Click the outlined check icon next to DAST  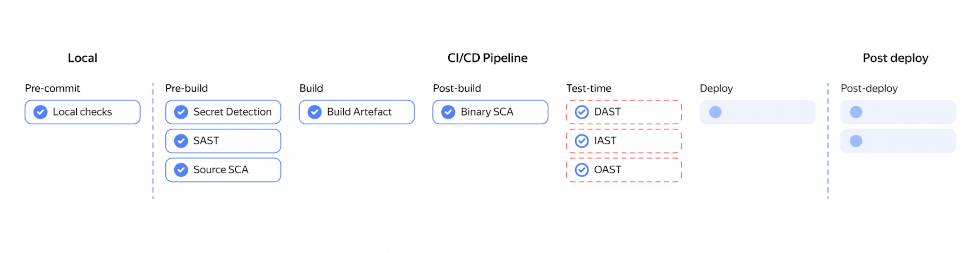[x=582, y=112]
